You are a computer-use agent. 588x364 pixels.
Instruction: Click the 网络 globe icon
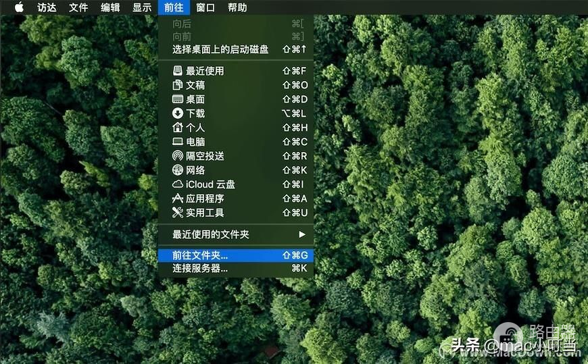click(x=177, y=170)
